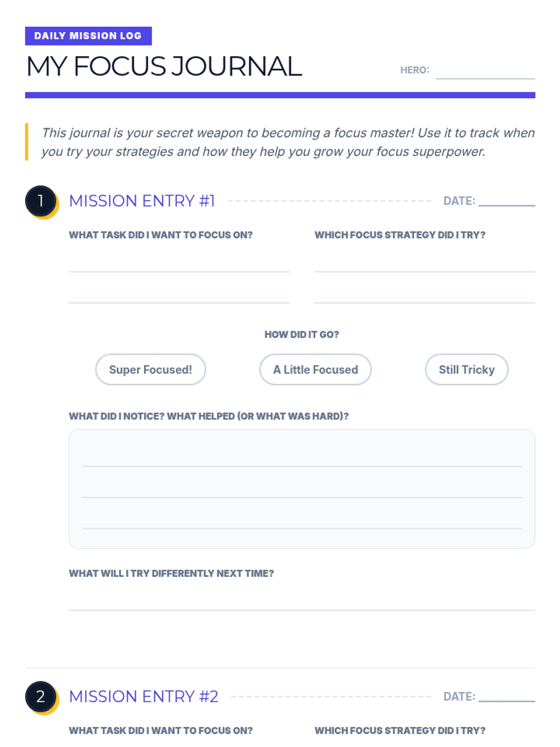Viewport: 560px width, 747px height.
Task: Click the Daily Mission Log badge
Action: coord(88,36)
